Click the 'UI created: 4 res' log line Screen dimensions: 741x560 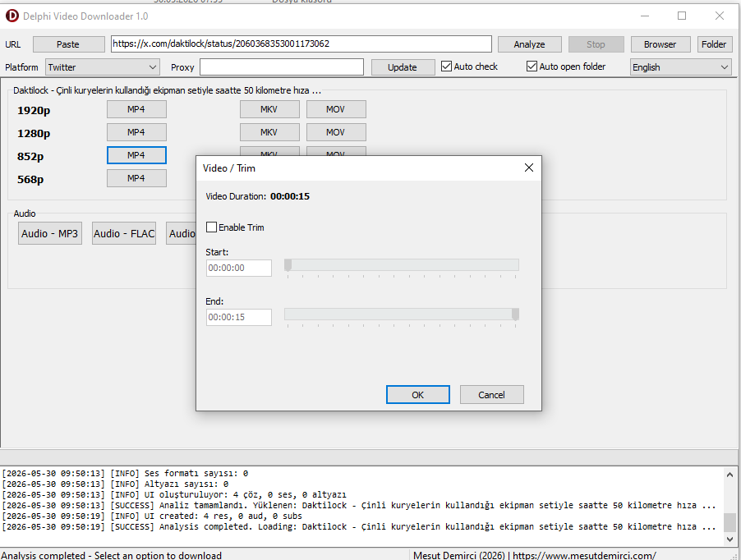coord(152,516)
